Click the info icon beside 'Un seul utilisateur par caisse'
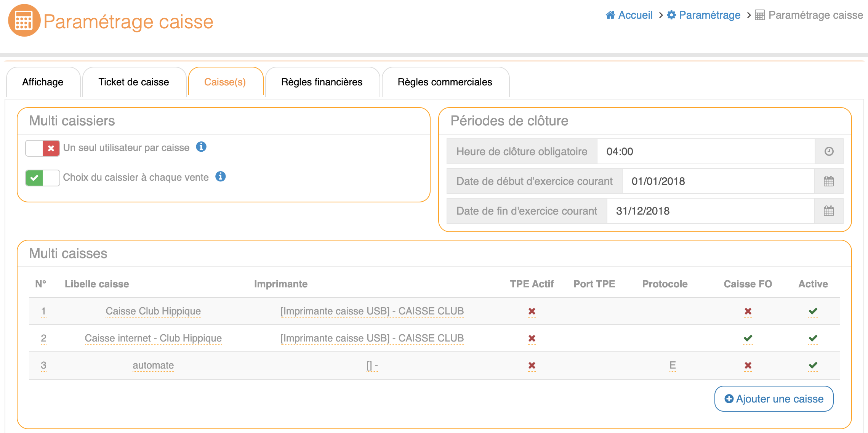Image resolution: width=868 pixels, height=433 pixels. point(201,147)
